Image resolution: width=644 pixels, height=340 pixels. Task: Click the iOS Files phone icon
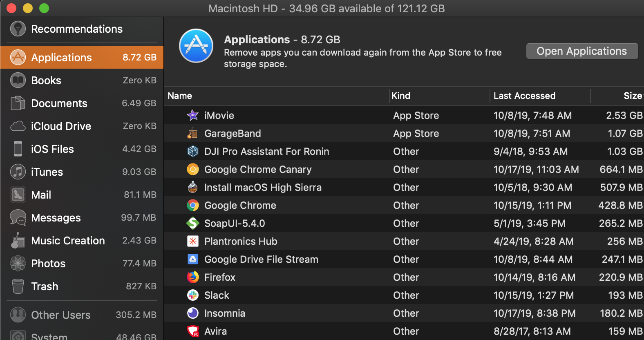click(18, 149)
